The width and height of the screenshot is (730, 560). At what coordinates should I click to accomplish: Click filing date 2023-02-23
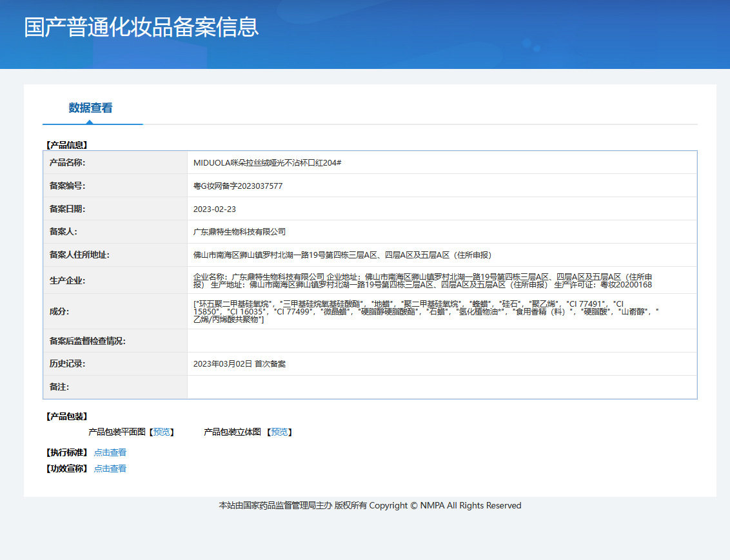(215, 209)
